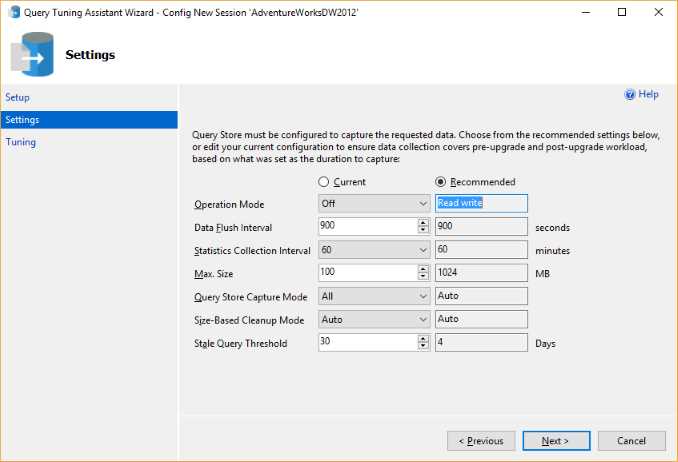The image size is (678, 462).
Task: Minimize the wizard window
Action: pyautogui.click(x=586, y=12)
